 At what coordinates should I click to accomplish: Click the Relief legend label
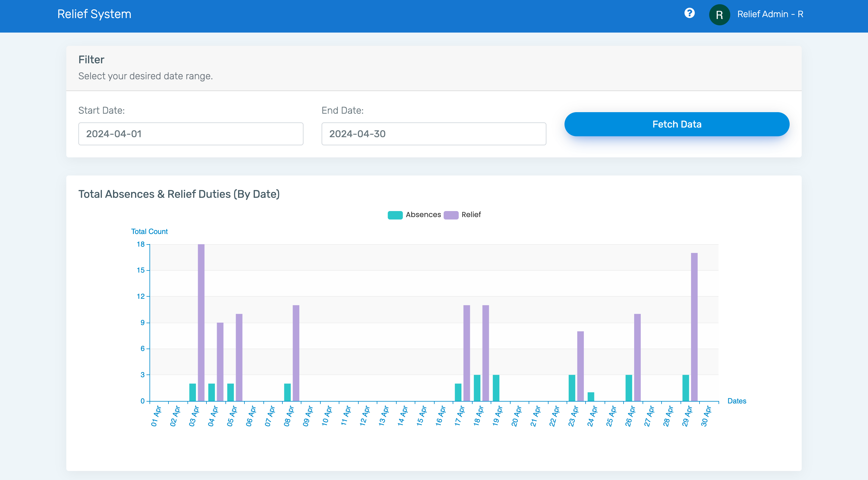click(x=471, y=214)
